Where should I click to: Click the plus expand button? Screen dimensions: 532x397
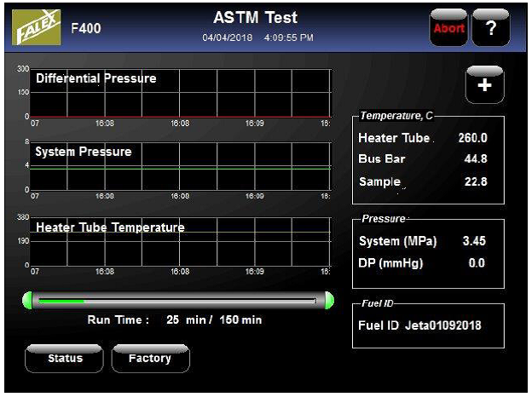[484, 87]
